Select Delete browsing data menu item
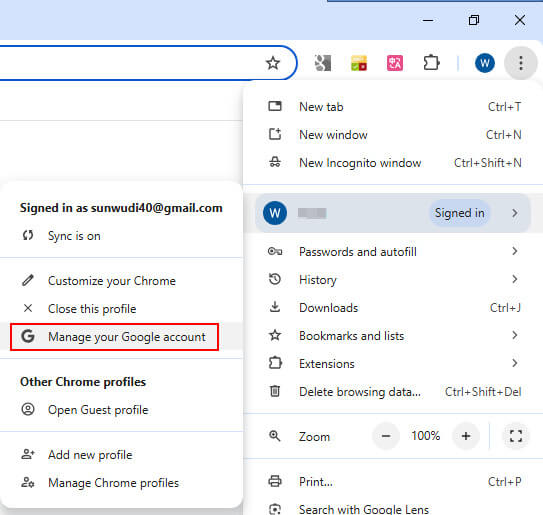543x515 pixels. pos(393,391)
